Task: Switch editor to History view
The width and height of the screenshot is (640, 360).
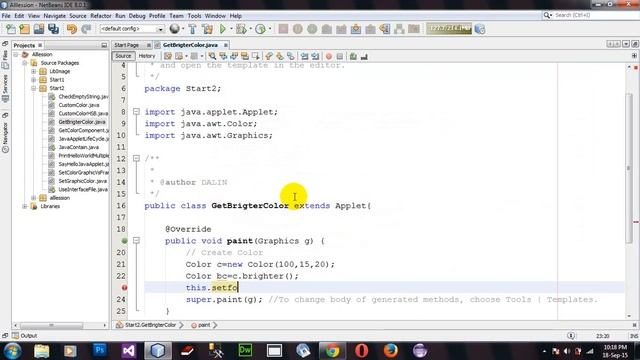Action: pyautogui.click(x=147, y=56)
